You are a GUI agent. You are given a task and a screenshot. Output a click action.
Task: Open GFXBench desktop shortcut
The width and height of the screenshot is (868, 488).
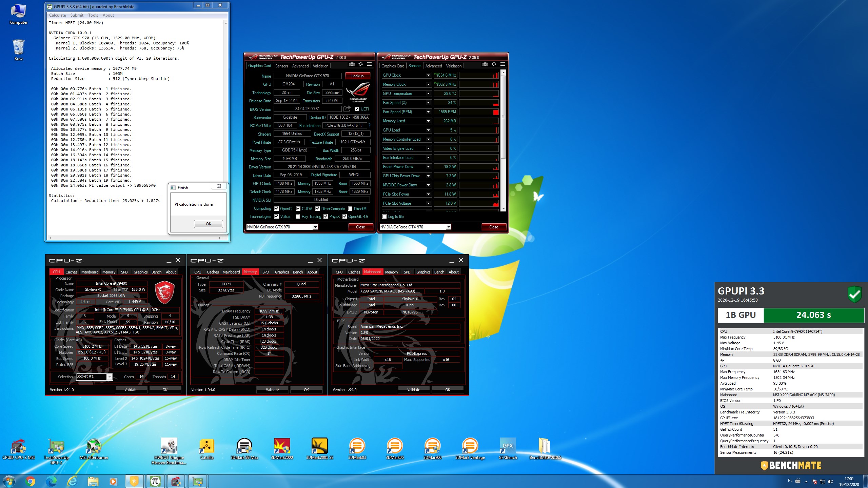pyautogui.click(x=508, y=449)
